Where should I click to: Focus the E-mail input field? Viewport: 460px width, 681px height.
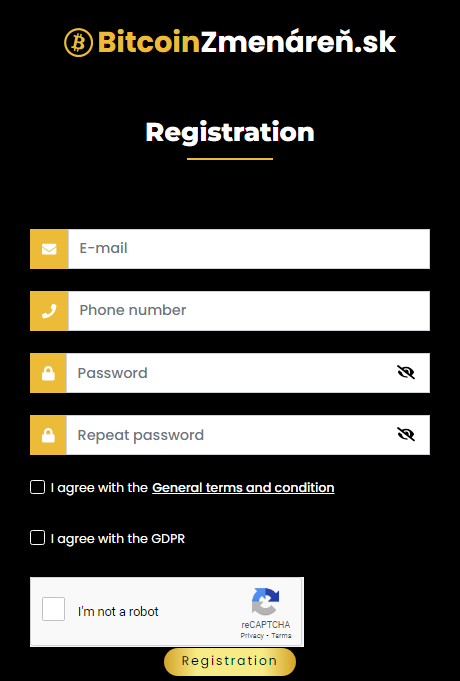point(249,249)
